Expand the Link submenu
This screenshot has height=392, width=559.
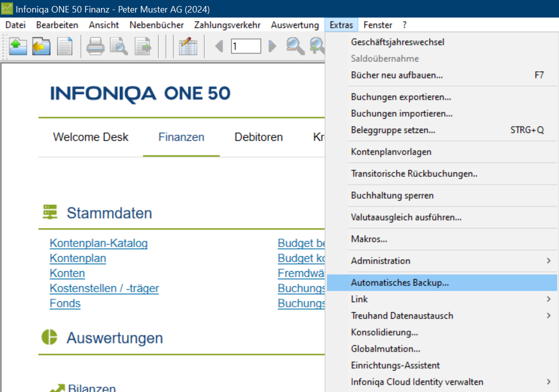pyautogui.click(x=442, y=299)
